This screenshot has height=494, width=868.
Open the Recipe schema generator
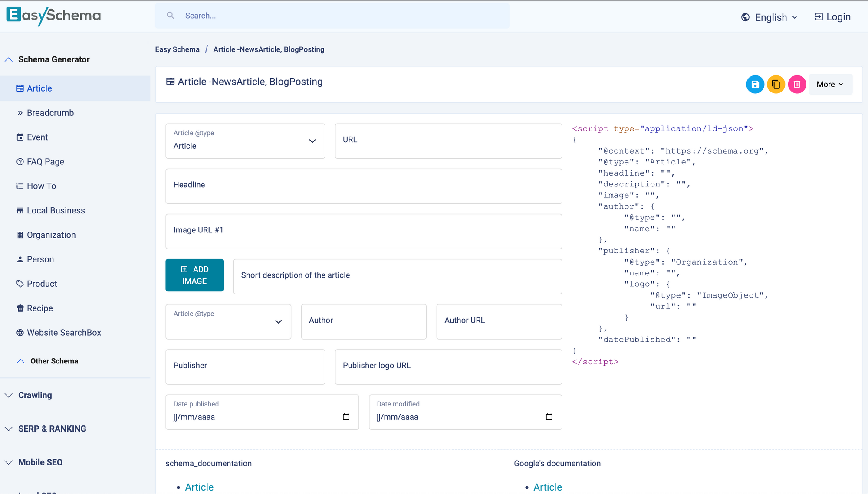point(39,308)
